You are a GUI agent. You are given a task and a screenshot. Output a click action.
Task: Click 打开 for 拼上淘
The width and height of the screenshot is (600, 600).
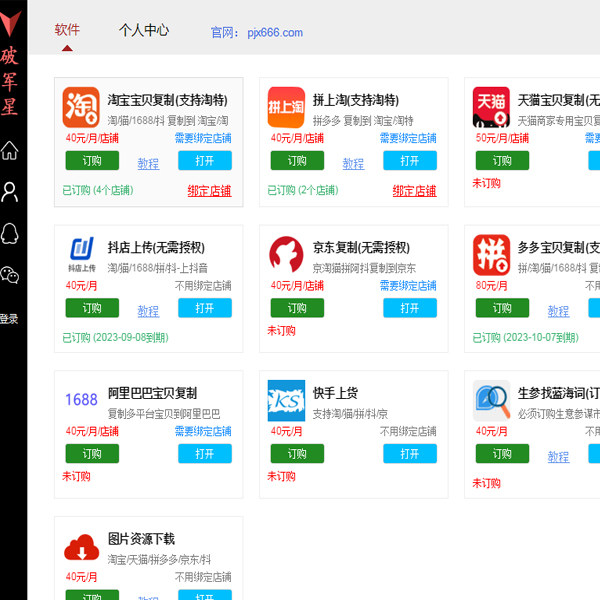pyautogui.click(x=410, y=160)
